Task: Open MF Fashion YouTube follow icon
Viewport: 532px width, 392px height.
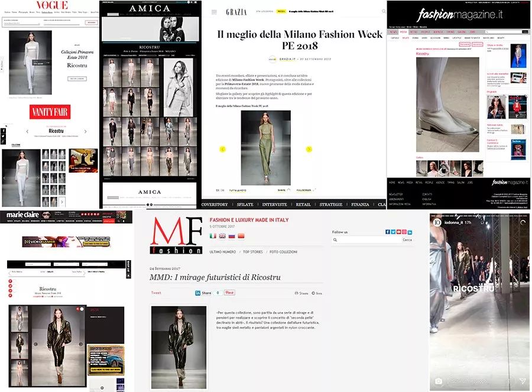Action: 398,232
